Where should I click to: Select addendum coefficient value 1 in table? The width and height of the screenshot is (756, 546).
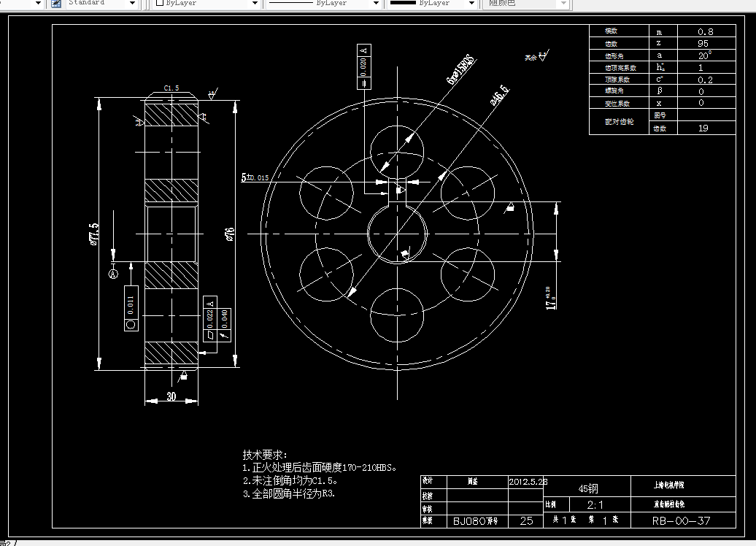[701, 68]
